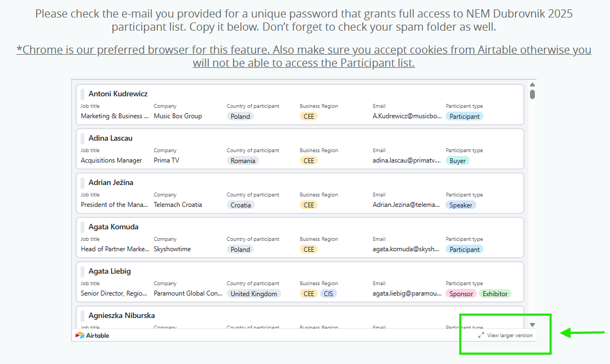610x364 pixels.
Task: Click the scrollbar up arrow of the participant list
Action: coord(533,85)
